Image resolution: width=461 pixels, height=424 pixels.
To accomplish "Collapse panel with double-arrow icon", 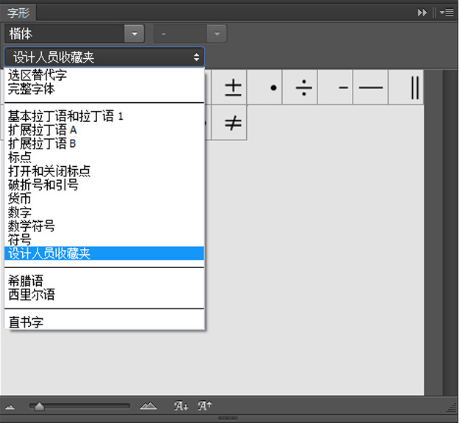I will (x=422, y=13).
